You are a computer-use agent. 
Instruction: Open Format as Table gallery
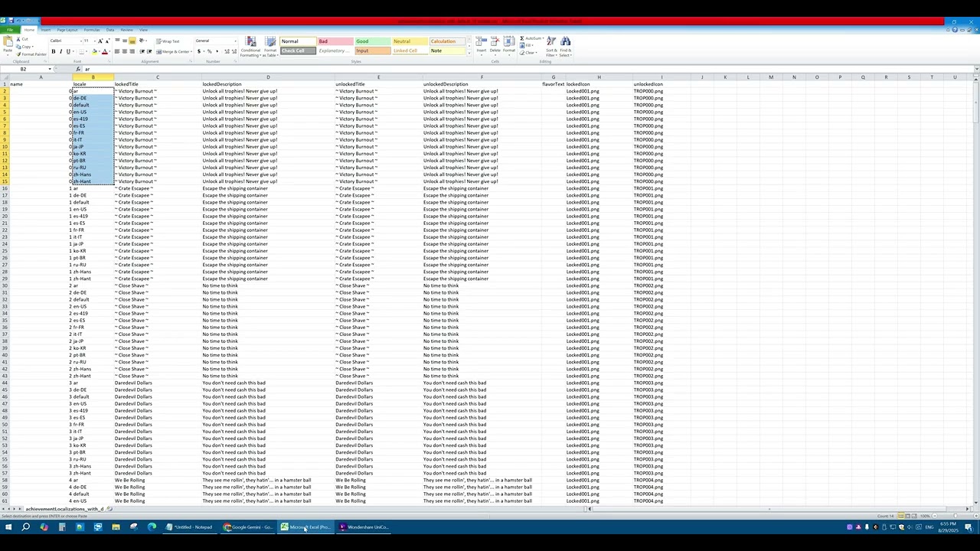pos(270,47)
